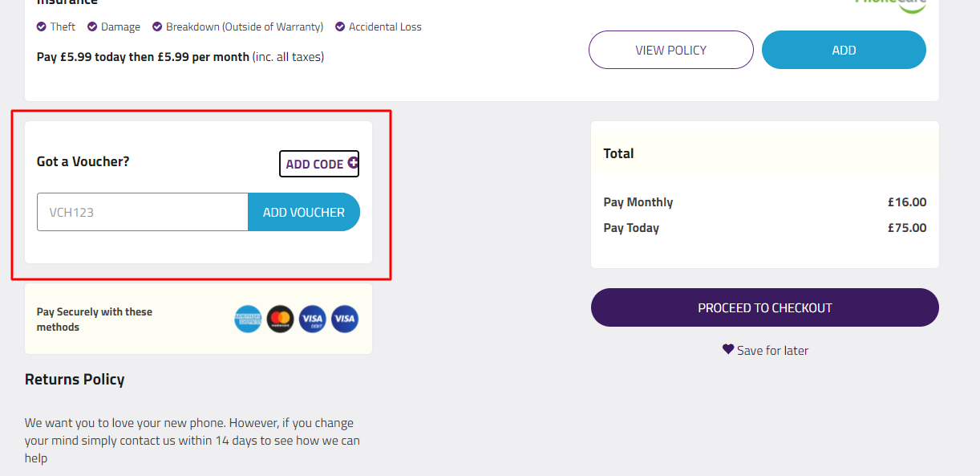
Task: Click the Breakdown (Outside of Warranty) checkmark
Action: [156, 26]
